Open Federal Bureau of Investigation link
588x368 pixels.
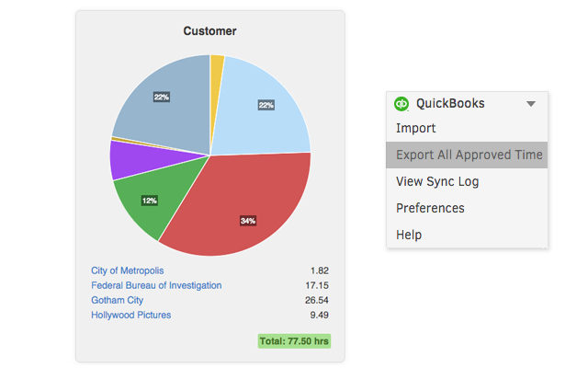(x=156, y=285)
